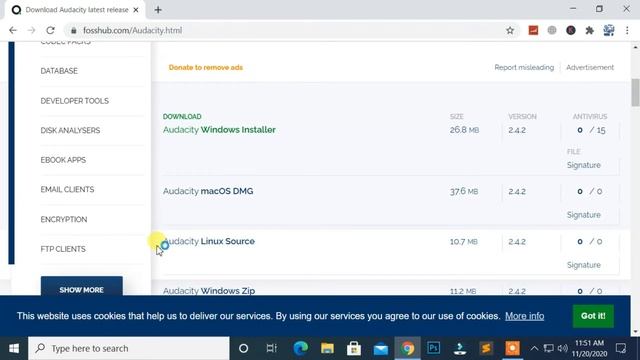Screen dimensions: 640x360
Task: Open Cortana circle icon
Action: 244,348
